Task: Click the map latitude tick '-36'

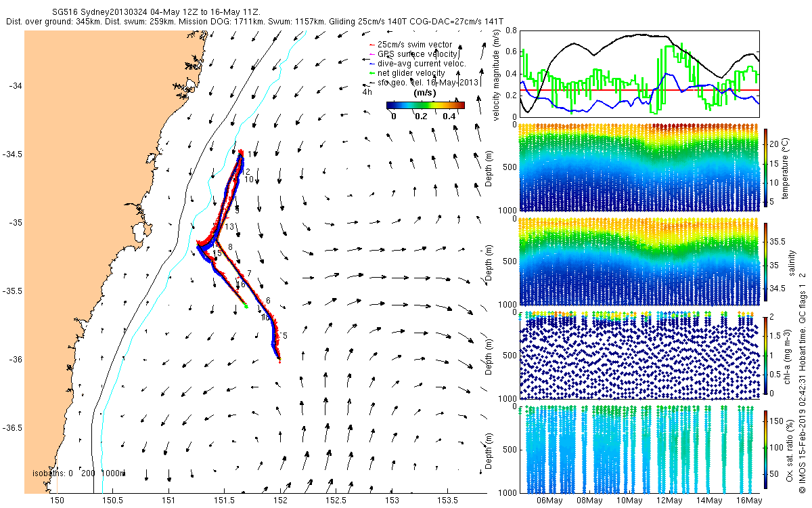Action: coord(16,360)
